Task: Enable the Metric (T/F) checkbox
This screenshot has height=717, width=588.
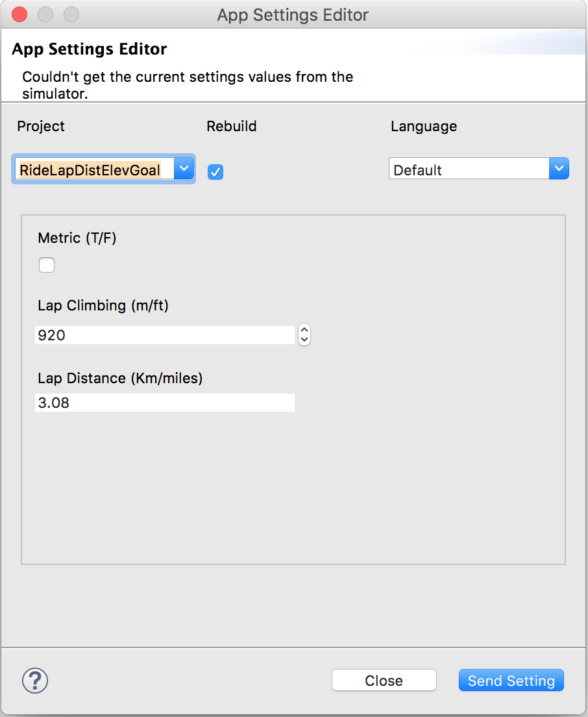Action: (47, 265)
